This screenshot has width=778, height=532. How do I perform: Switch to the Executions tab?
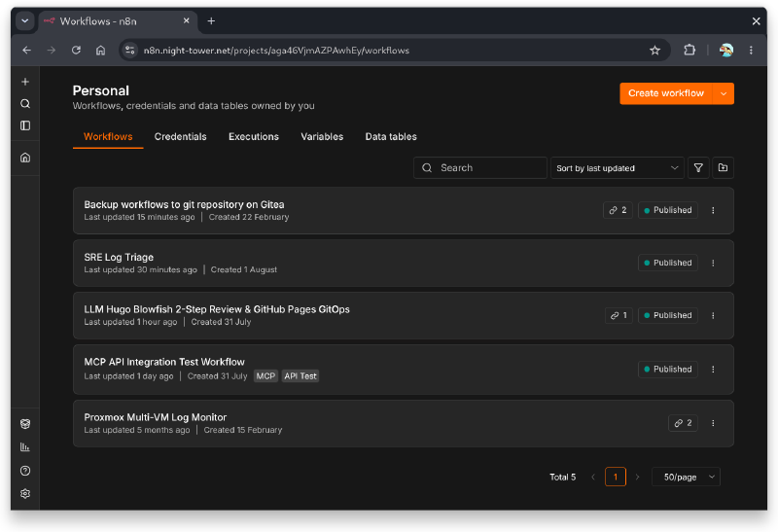[254, 136]
